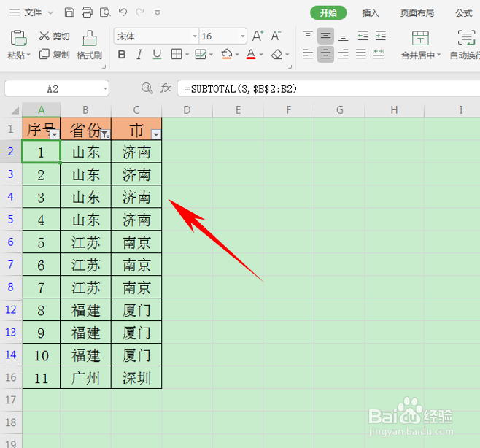This screenshot has height=448, width=480.
Task: Click the name box showing A2
Action: (x=57, y=89)
